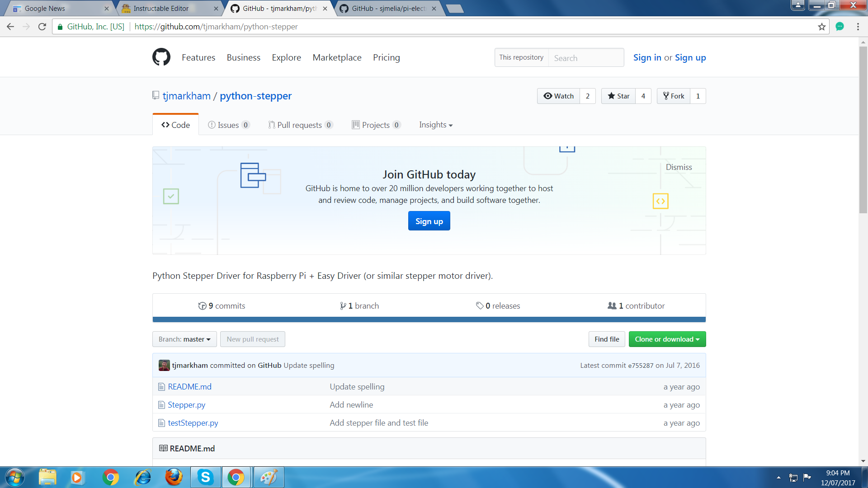This screenshot has width=868, height=488.
Task: Open the python-stepper repository link
Action: point(255,96)
